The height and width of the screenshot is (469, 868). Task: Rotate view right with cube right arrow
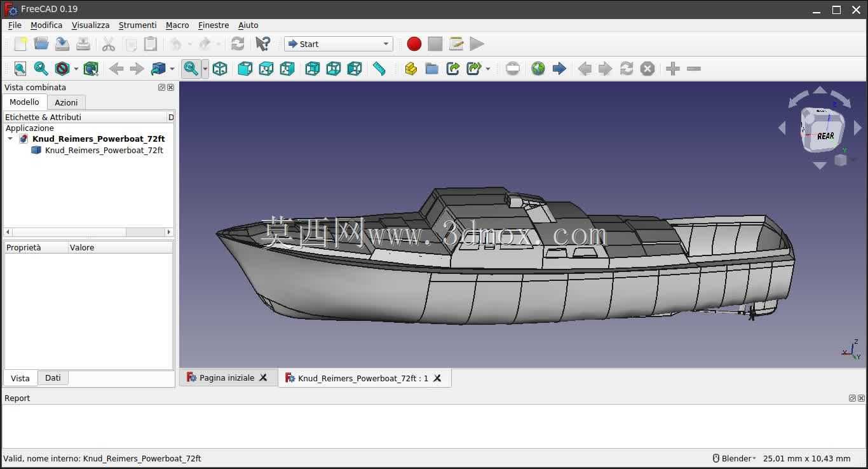[x=858, y=128]
